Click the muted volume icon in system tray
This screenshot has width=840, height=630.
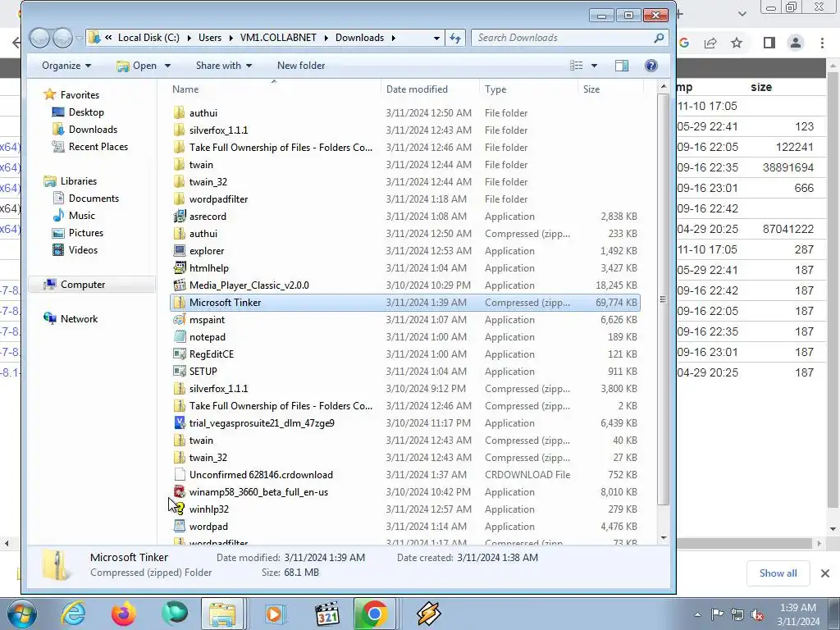pyautogui.click(x=757, y=614)
